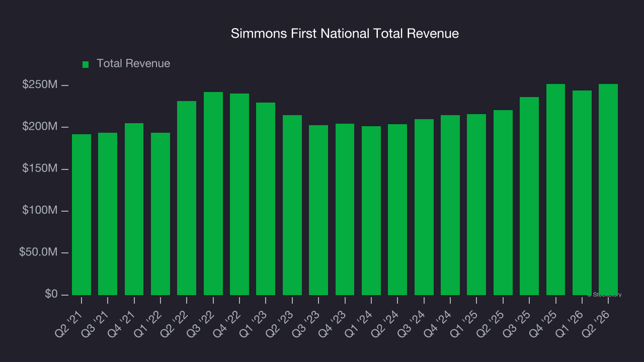
Task: Select the chart title 'Simmons First National Total Revenue'
Action: (345, 34)
